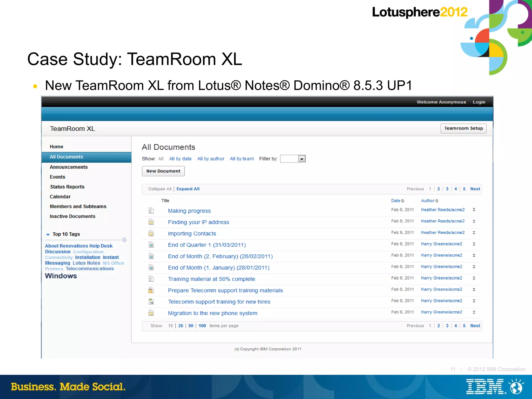532x399 pixels.
Task: Open Events in the sidebar
Action: point(57,177)
